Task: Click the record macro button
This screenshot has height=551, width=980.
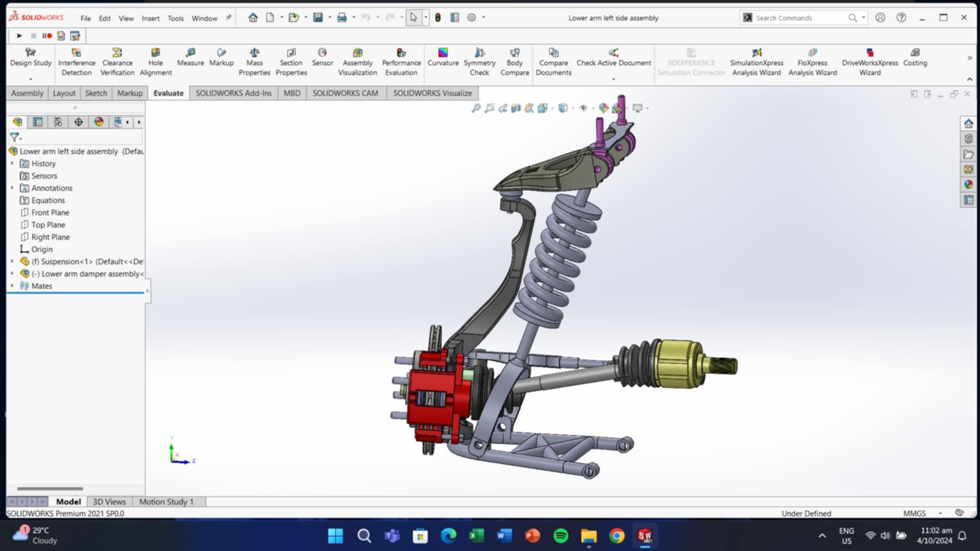Action: (47, 36)
